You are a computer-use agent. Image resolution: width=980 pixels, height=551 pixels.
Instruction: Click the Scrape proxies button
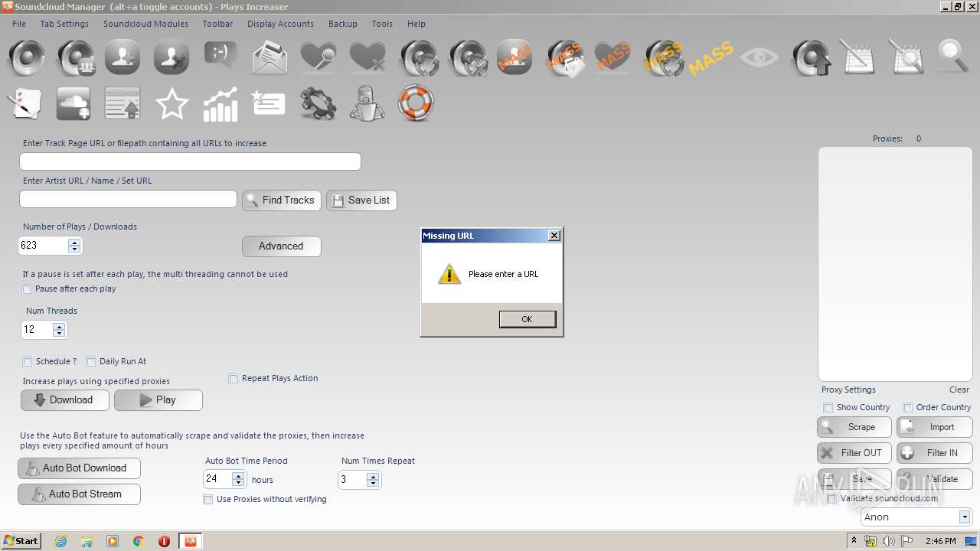tap(854, 427)
